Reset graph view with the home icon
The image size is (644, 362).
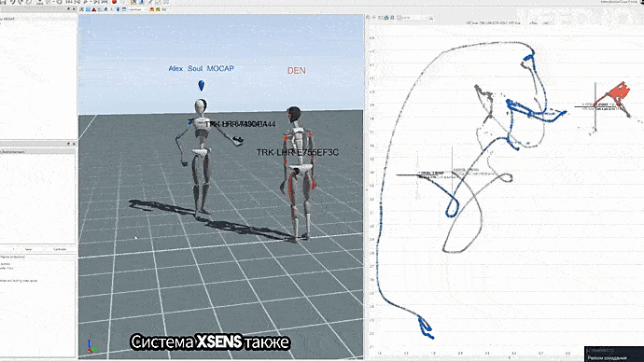pyautogui.click(x=386, y=18)
